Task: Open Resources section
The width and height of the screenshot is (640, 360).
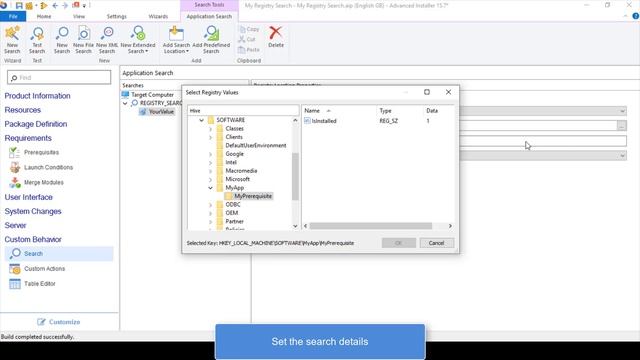Action: pyautogui.click(x=23, y=110)
